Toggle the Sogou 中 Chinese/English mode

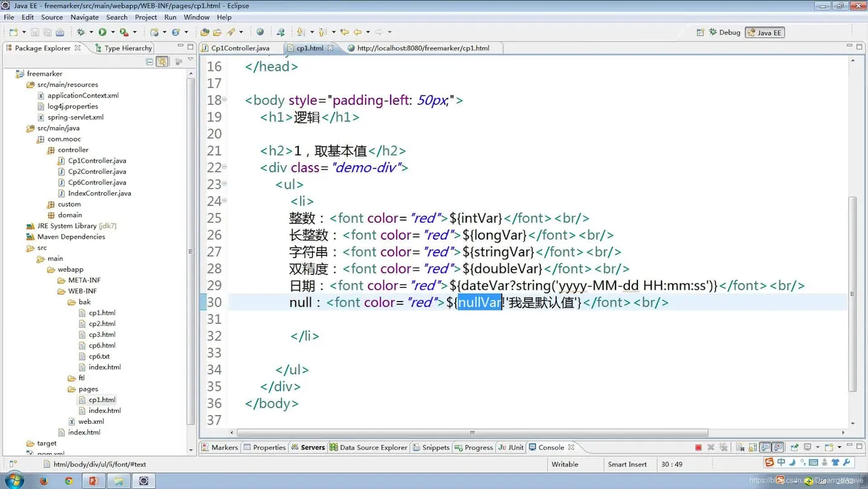pos(781,463)
